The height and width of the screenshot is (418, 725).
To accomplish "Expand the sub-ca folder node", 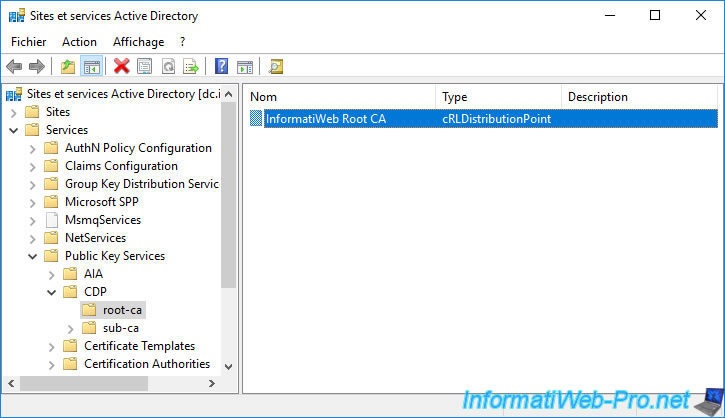I will coord(70,328).
